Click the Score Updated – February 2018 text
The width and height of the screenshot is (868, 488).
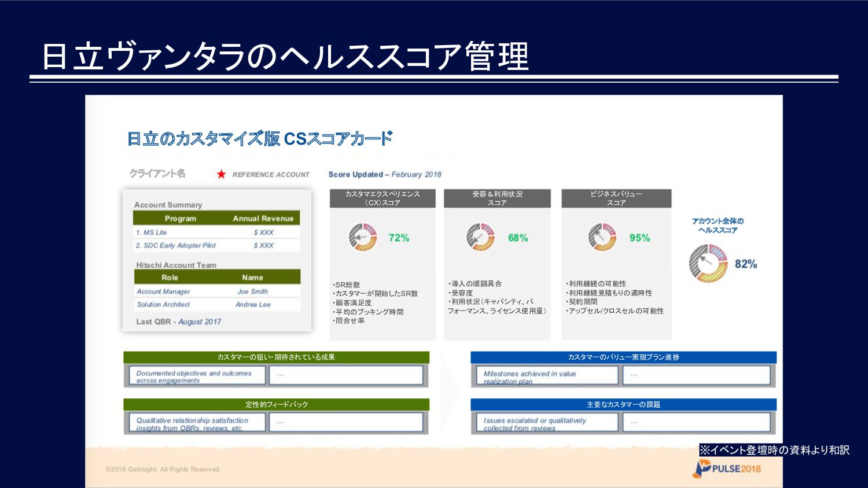[x=385, y=175]
